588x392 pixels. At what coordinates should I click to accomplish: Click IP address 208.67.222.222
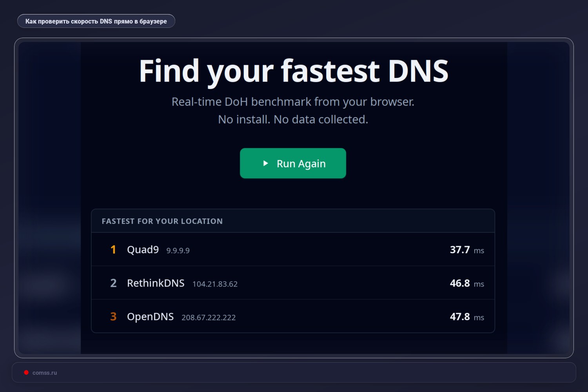[208, 318]
